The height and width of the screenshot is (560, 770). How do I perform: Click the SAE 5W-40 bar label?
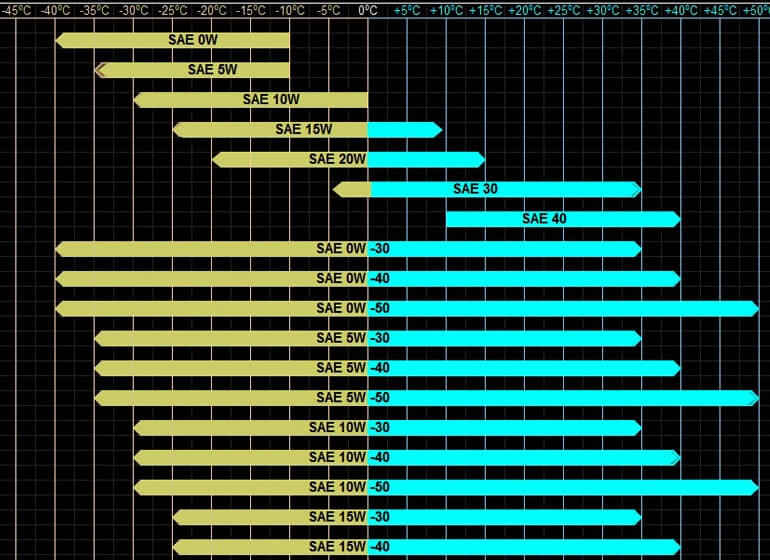click(353, 368)
